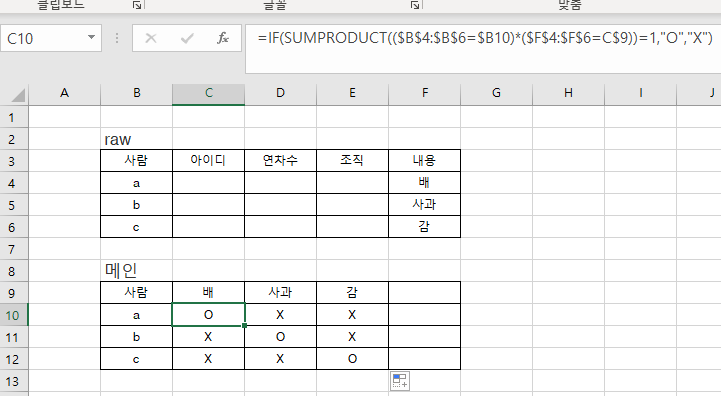Click cell F6 containing '감'
The image size is (721, 396).
point(424,227)
